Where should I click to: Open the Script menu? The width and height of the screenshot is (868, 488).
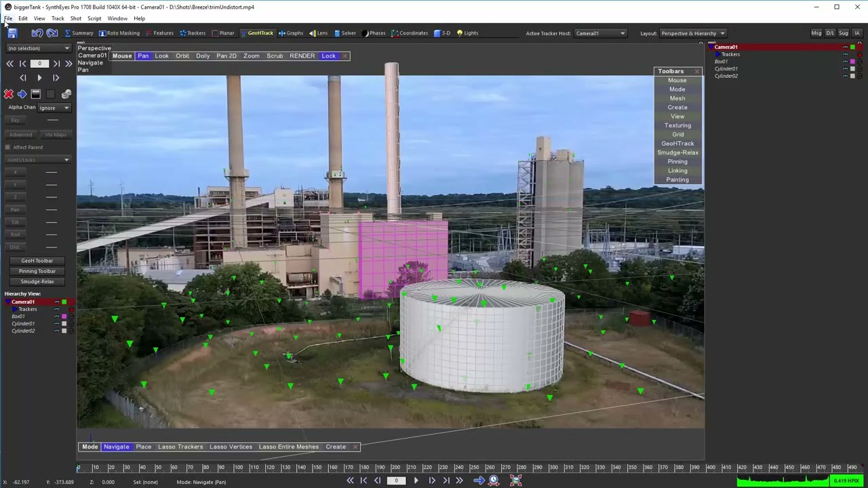(x=94, y=18)
